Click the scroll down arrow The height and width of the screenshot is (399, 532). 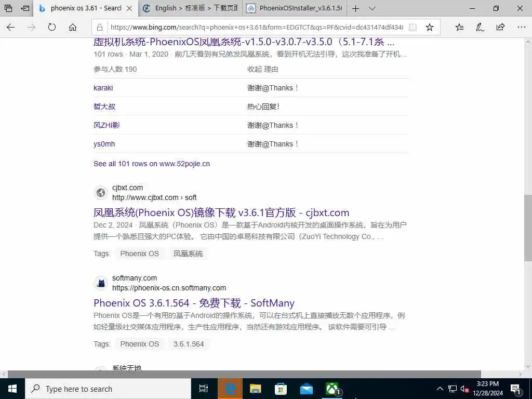point(528,367)
